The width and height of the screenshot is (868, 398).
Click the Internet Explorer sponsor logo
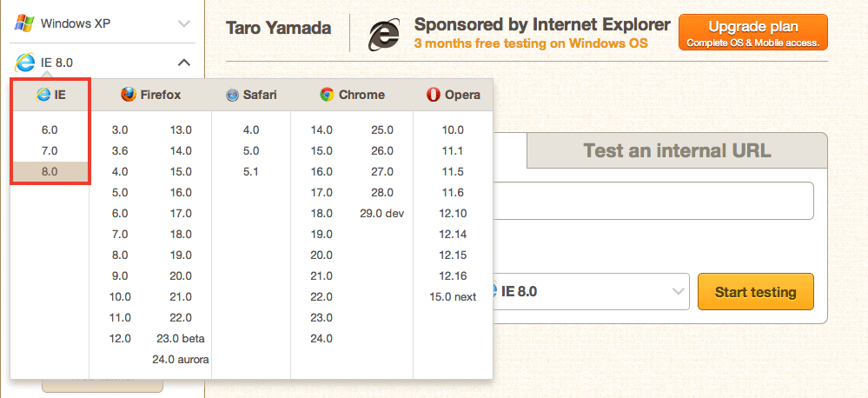384,36
